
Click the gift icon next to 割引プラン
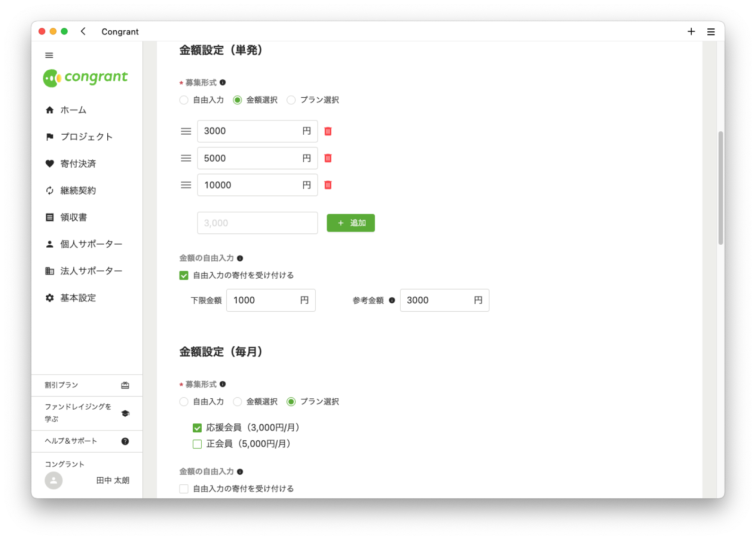(125, 386)
